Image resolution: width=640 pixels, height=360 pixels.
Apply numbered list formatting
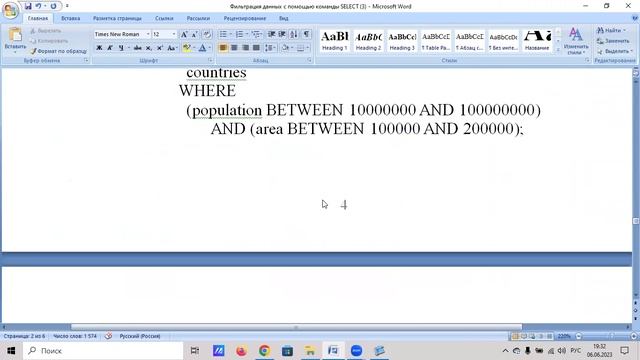240,34
